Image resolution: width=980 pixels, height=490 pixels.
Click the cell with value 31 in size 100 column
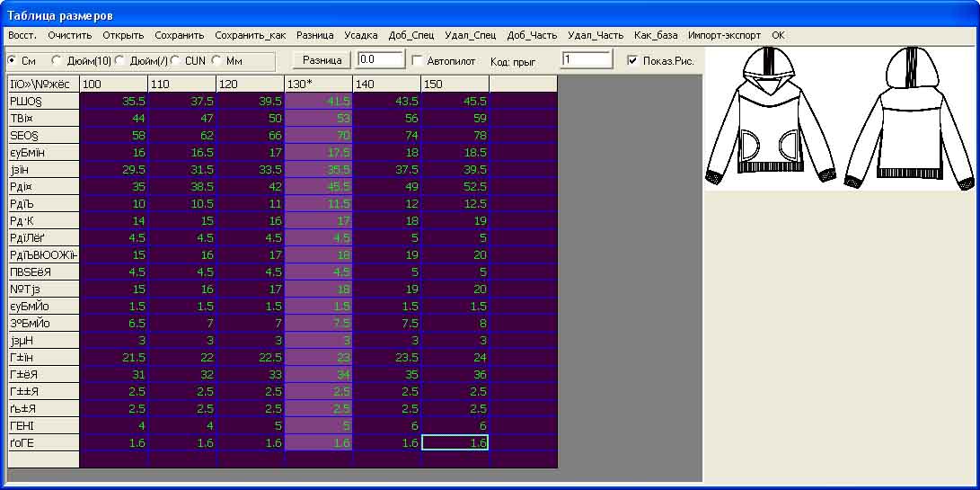click(114, 374)
